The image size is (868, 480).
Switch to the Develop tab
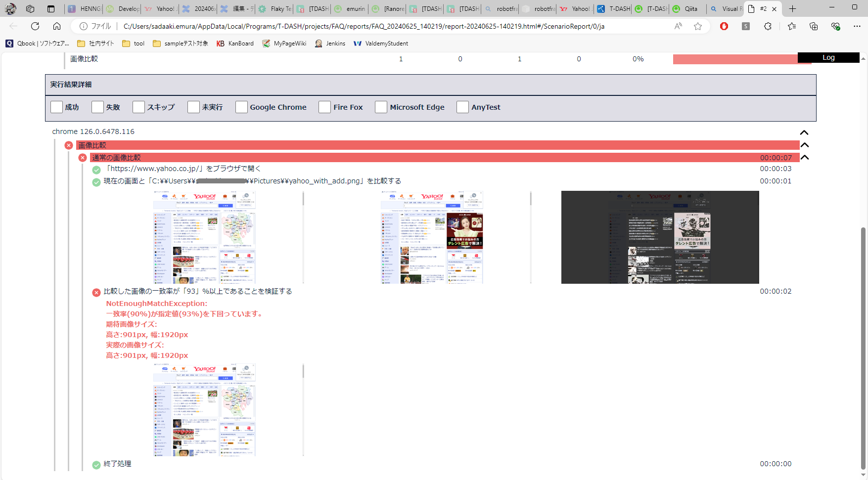click(x=122, y=9)
